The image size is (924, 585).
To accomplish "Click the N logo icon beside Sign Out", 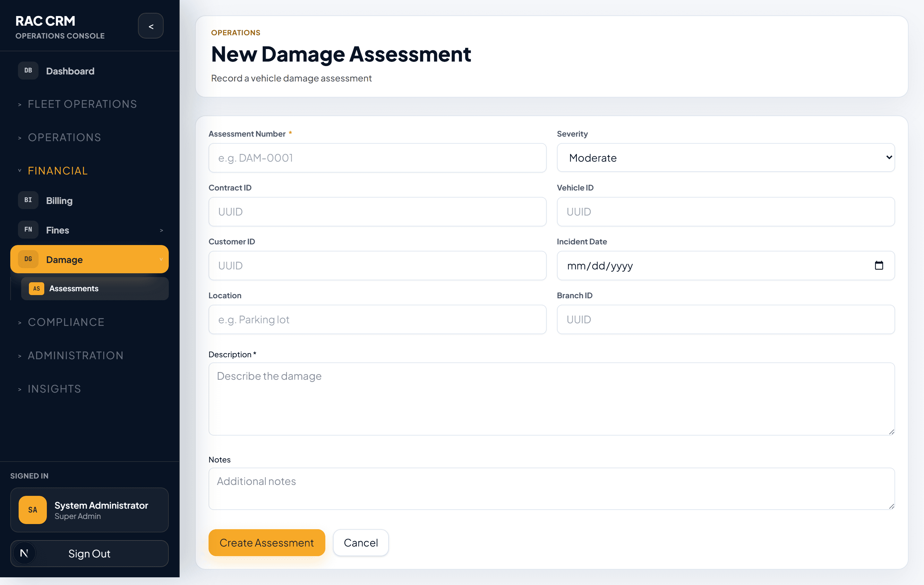I will [24, 553].
